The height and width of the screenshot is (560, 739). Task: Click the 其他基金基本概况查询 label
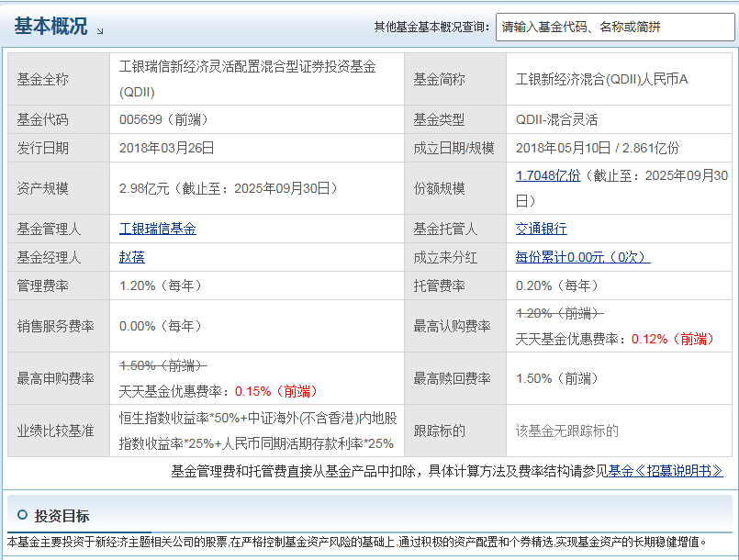pyautogui.click(x=431, y=27)
